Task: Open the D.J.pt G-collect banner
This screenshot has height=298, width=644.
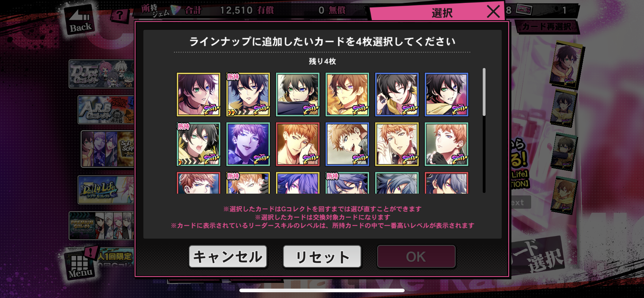Action: click(x=102, y=74)
